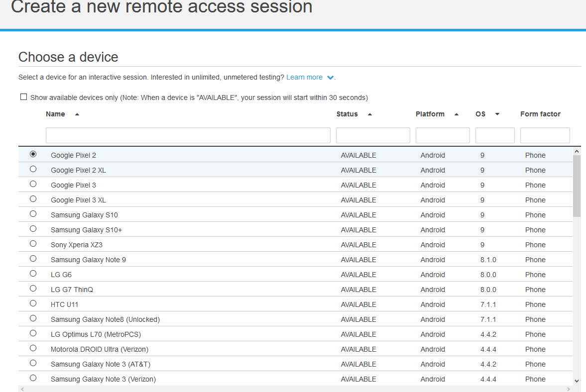The height and width of the screenshot is (392, 586).
Task: Click 4.4.4 in Motorola DROID Ultra row
Action: point(488,349)
